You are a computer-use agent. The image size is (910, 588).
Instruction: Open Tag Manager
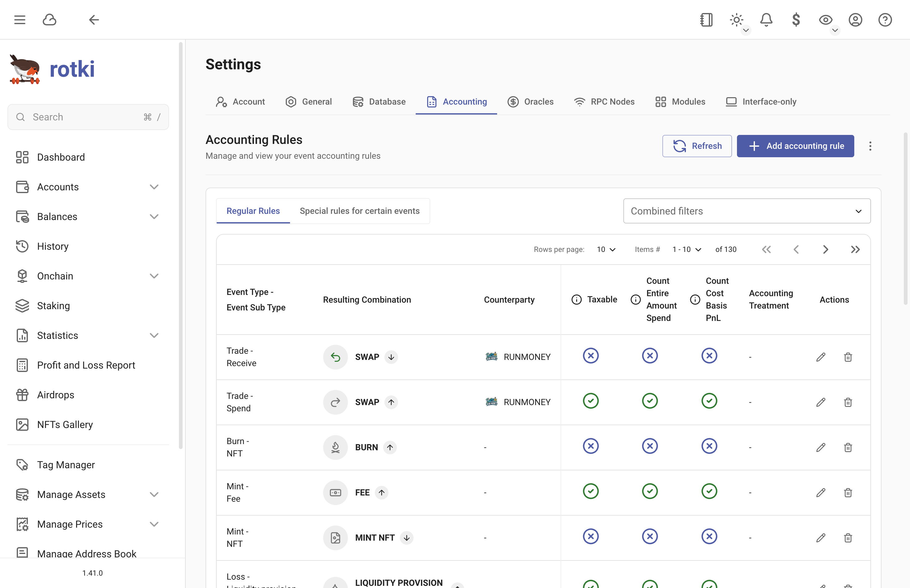click(x=88, y=465)
